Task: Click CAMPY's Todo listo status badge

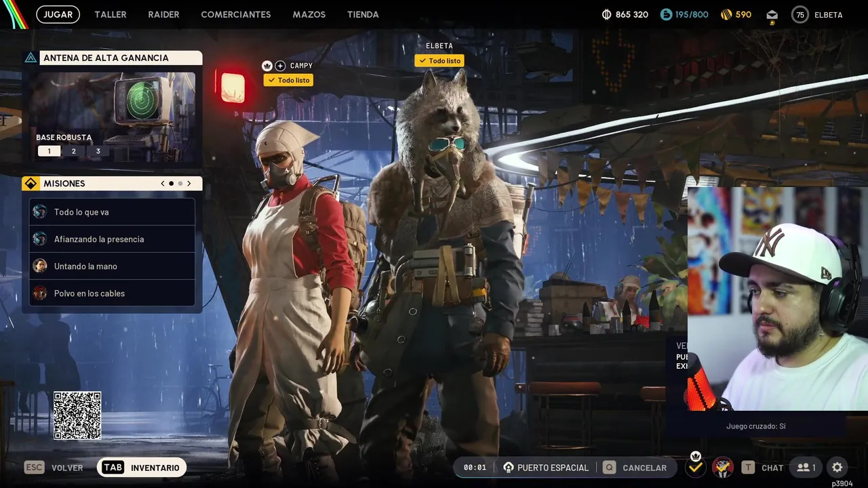Action: coord(288,80)
